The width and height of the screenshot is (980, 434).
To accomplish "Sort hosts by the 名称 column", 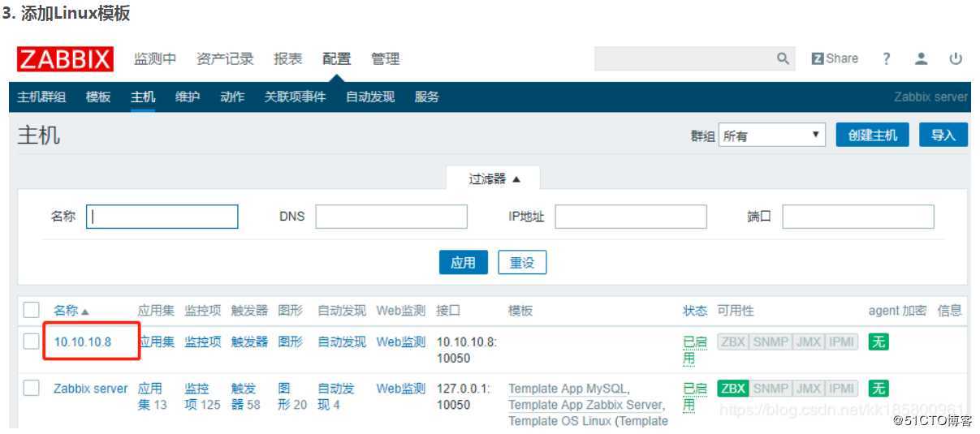I will (71, 311).
